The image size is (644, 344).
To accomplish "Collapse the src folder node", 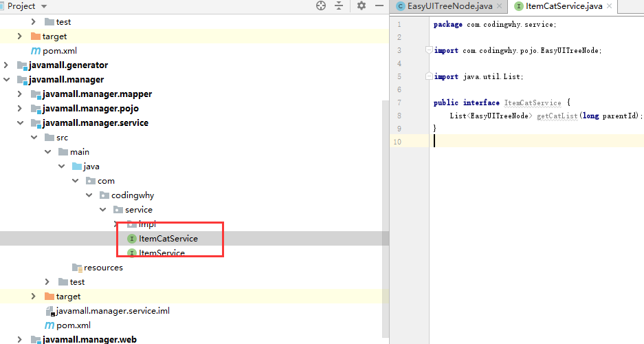I will pos(34,138).
